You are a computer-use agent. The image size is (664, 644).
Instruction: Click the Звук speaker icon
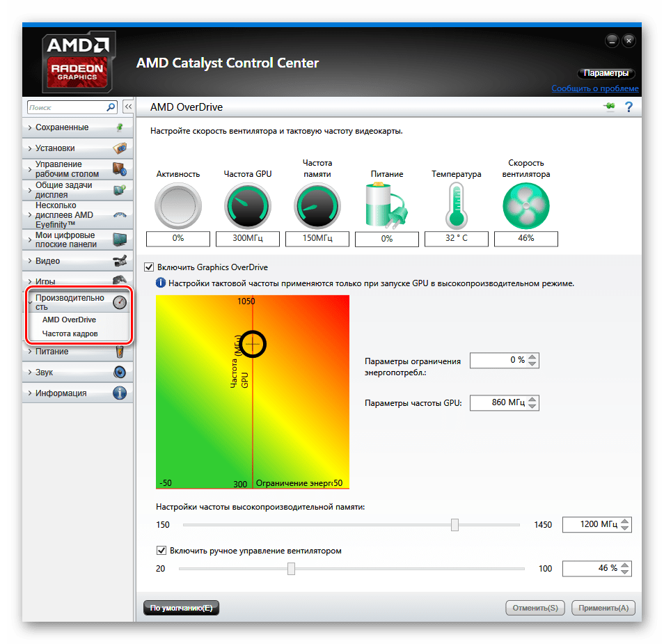pos(120,372)
